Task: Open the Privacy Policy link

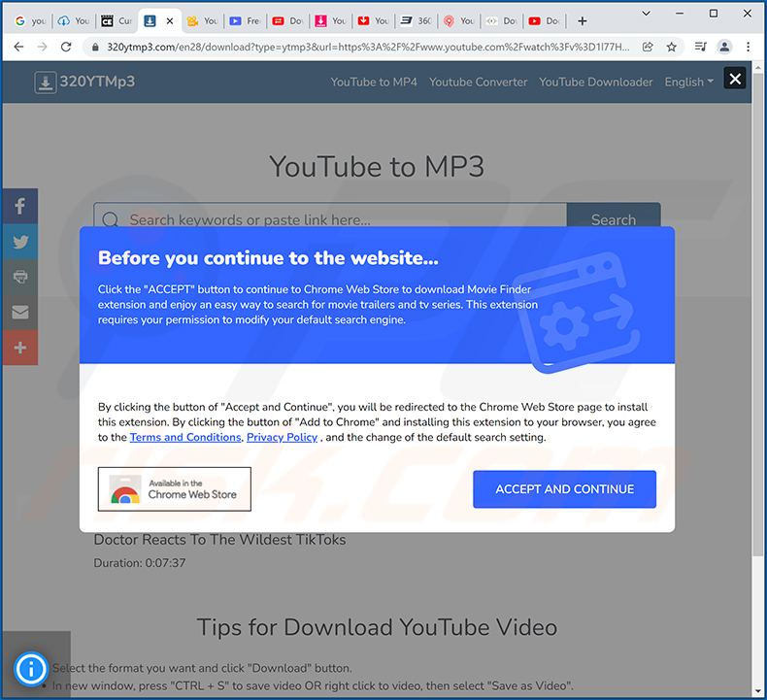Action: click(282, 437)
